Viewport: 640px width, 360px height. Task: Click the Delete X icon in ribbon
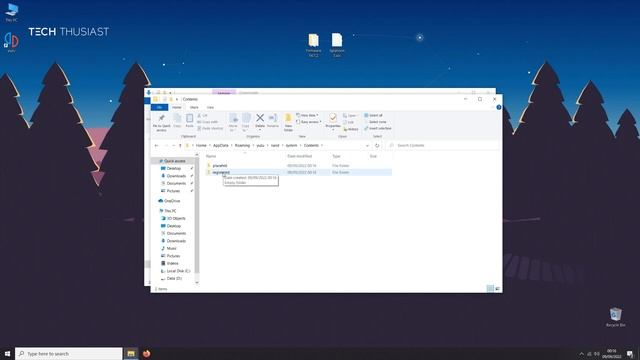260,118
